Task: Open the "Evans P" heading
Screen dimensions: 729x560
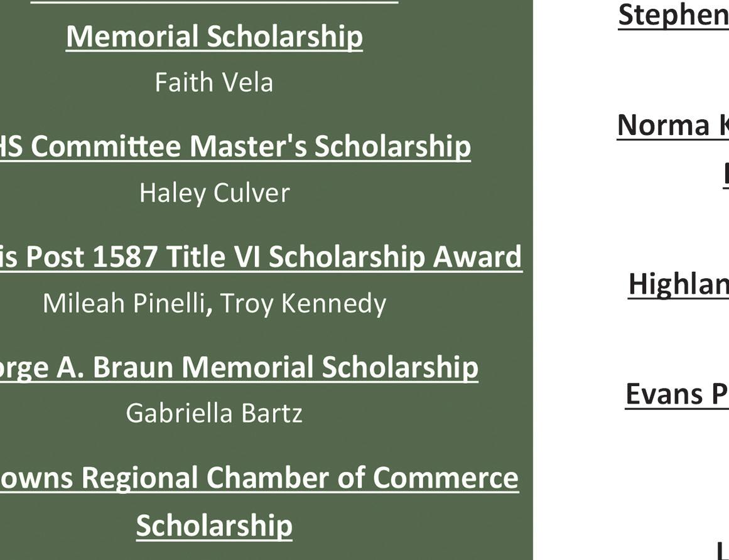Action: pos(676,394)
